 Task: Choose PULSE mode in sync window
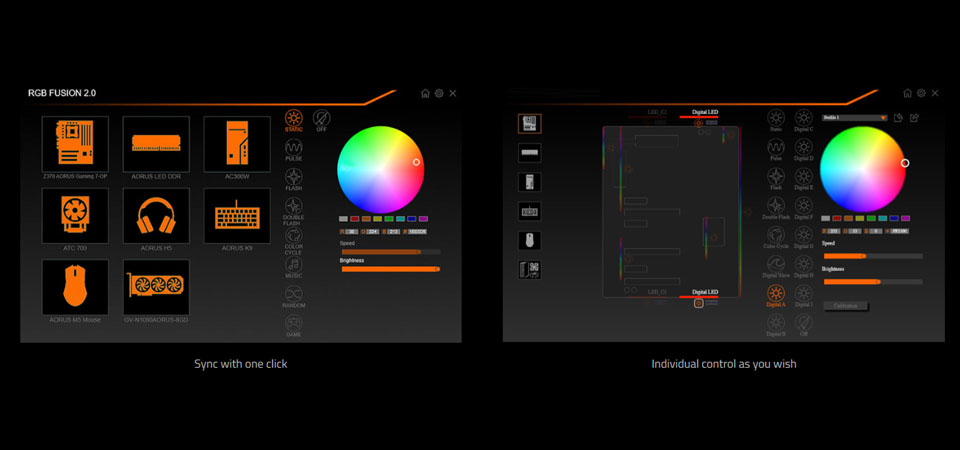coord(294,151)
